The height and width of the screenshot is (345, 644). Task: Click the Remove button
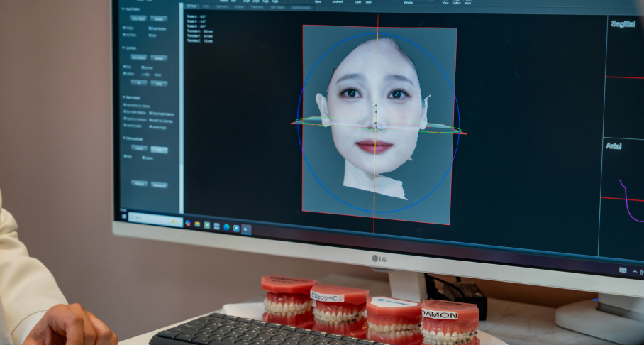pos(139,183)
